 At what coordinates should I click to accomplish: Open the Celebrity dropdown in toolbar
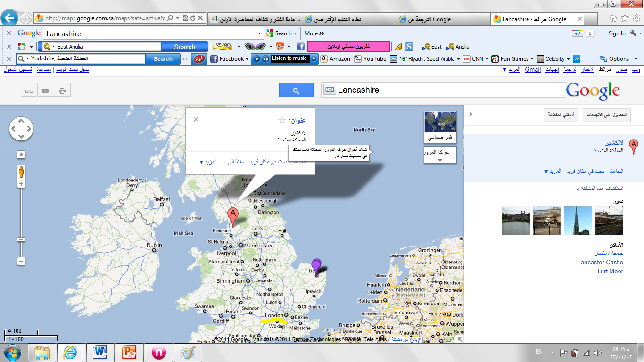[568, 59]
